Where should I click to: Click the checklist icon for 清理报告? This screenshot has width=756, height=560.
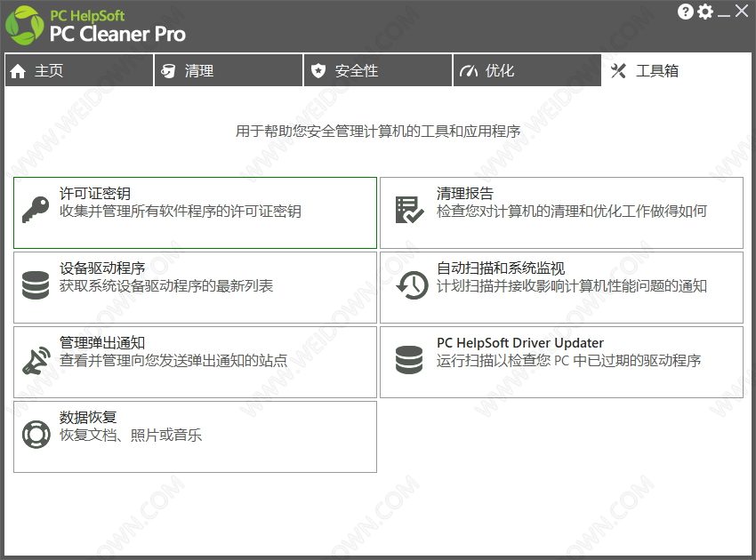coord(409,210)
